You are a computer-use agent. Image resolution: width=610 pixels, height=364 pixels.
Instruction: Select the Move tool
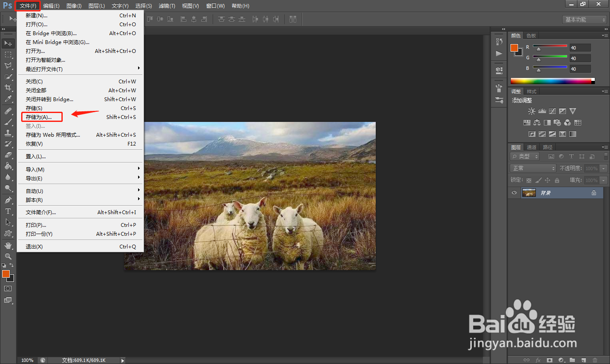click(8, 44)
